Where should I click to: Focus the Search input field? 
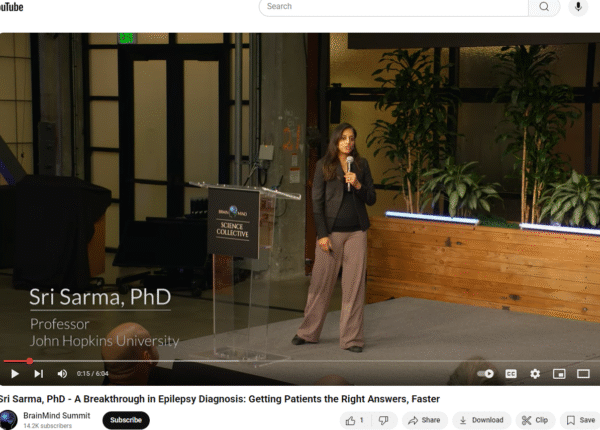393,7
